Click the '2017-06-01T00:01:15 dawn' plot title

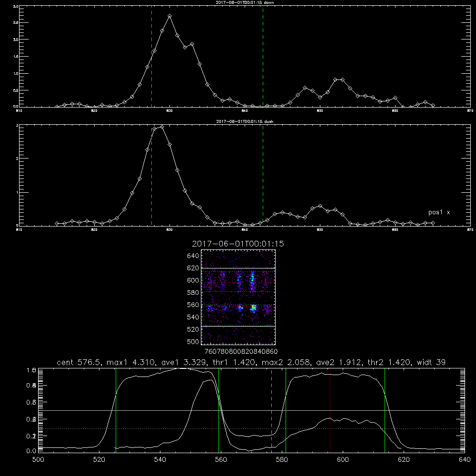coord(245,2)
